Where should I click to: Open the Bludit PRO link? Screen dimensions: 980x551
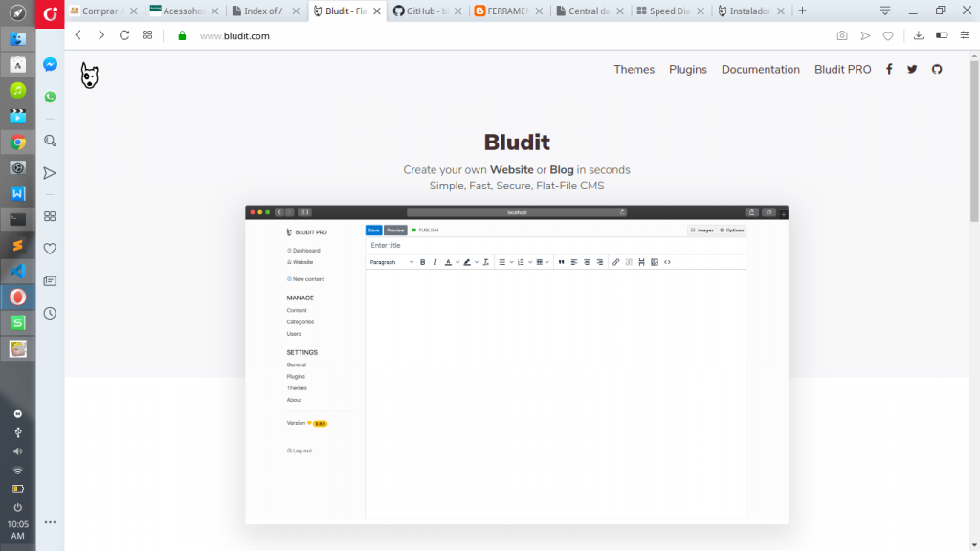tap(842, 69)
